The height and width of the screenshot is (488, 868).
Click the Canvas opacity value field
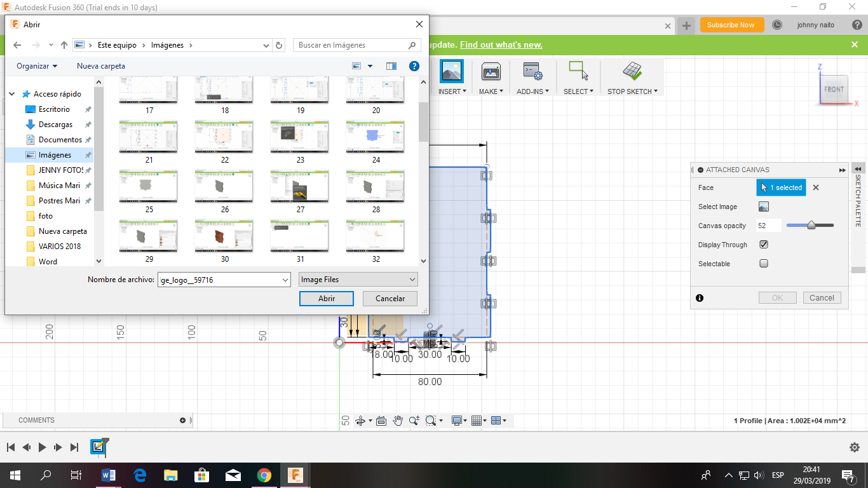click(768, 226)
